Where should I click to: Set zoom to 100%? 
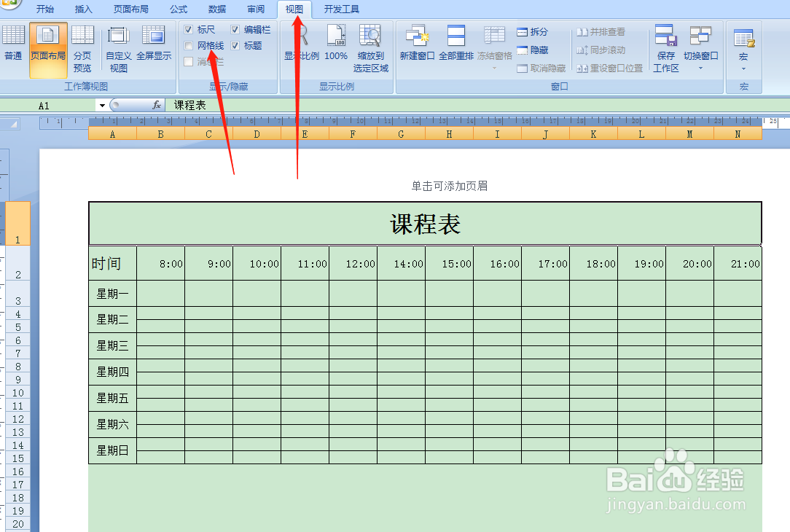pyautogui.click(x=336, y=44)
